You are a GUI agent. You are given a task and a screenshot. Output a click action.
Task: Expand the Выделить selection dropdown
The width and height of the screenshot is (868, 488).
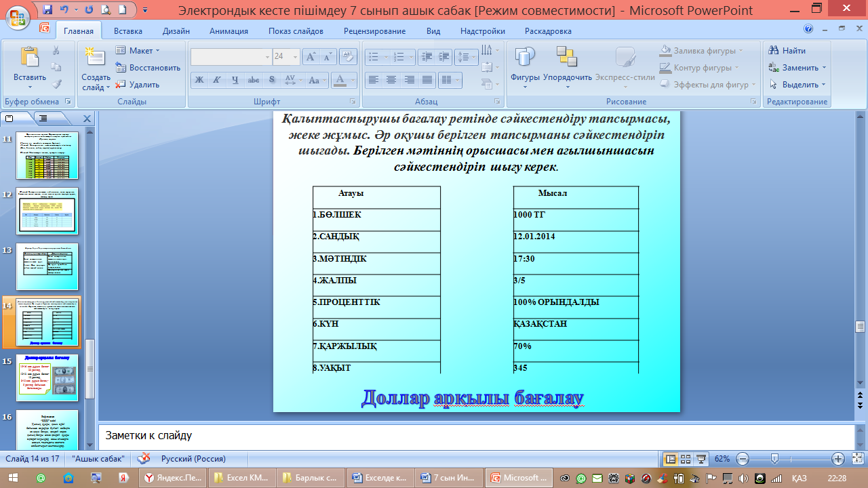point(824,85)
